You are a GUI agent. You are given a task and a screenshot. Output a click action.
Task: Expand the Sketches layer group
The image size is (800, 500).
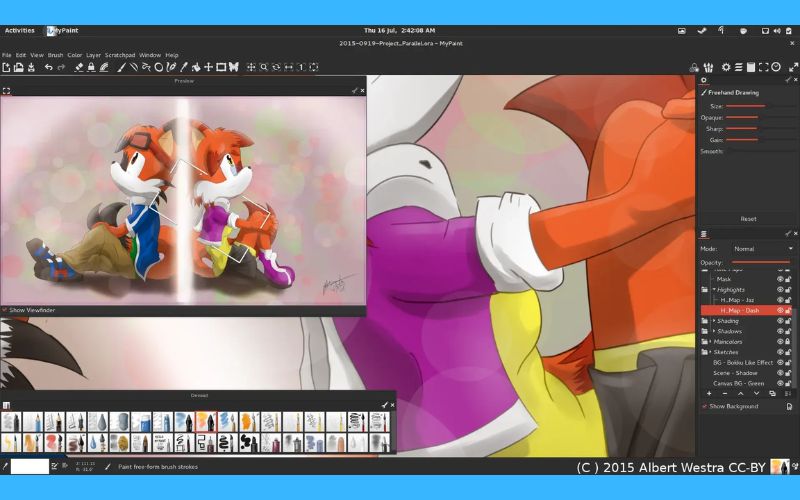click(710, 352)
